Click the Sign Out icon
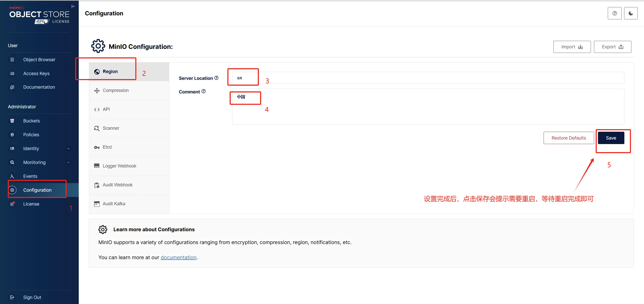Image resolution: width=644 pixels, height=304 pixels. (x=12, y=297)
